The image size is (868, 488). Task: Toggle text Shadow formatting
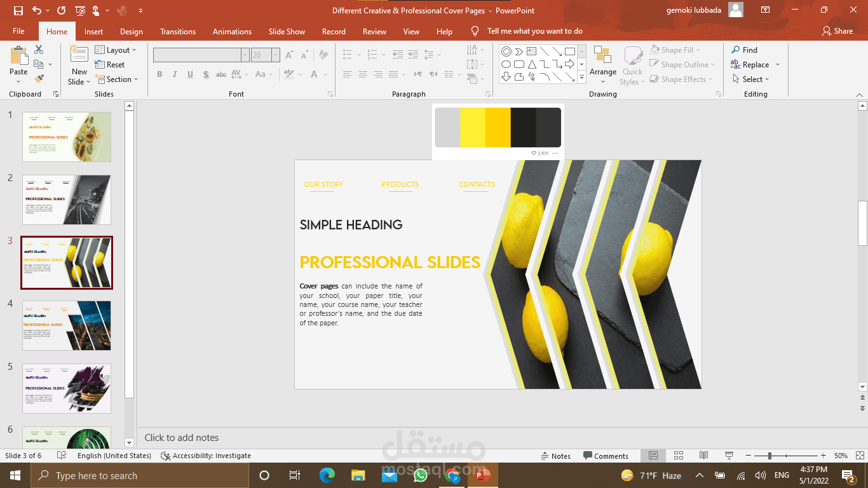pyautogui.click(x=206, y=74)
